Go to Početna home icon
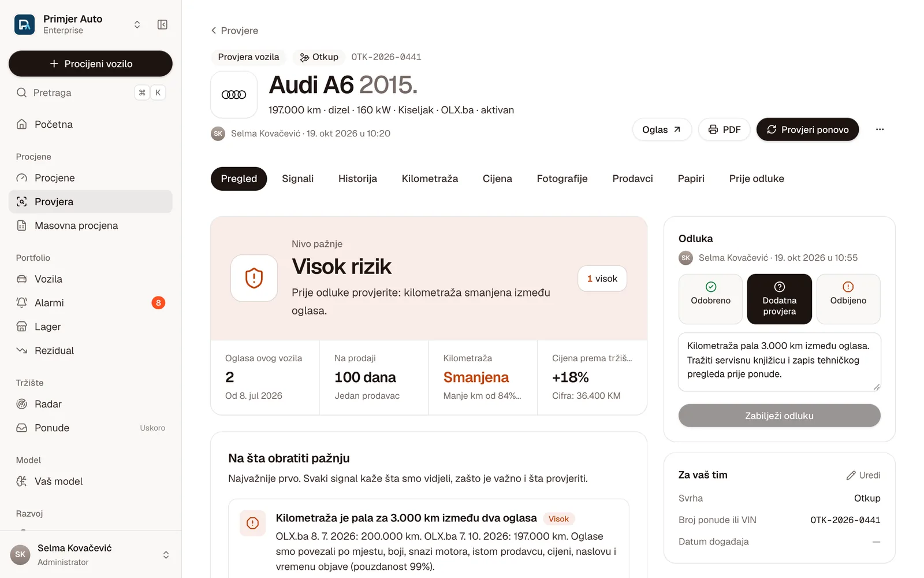Screen dimensions: 924x578 coord(22,124)
